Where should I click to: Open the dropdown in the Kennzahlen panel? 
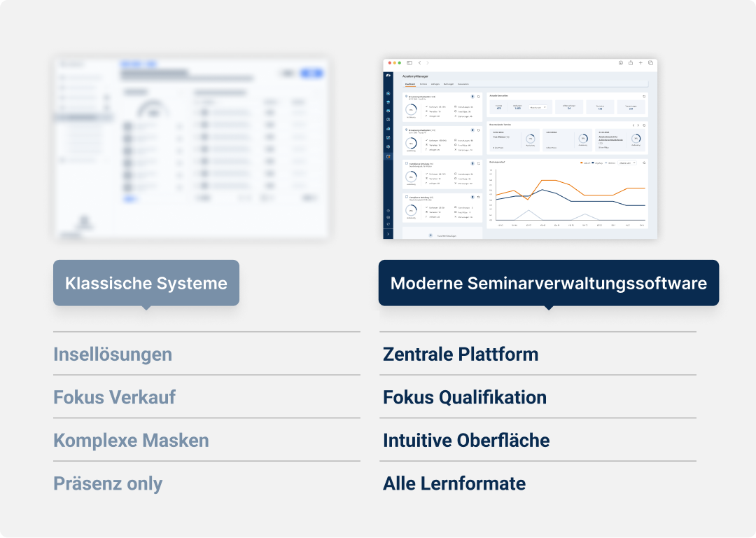538,107
